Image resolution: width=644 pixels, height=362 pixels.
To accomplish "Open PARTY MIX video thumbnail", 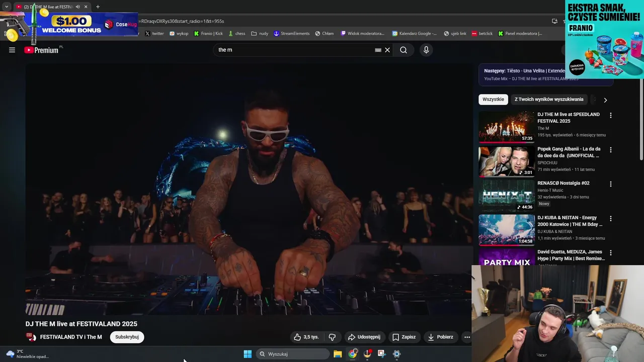I will point(506,257).
